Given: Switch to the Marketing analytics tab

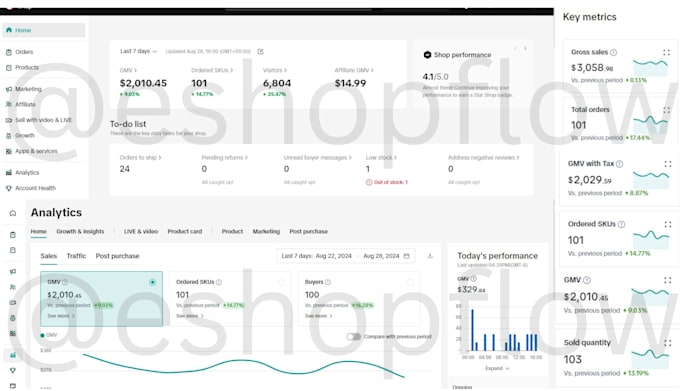Looking at the screenshot, I should (x=266, y=231).
